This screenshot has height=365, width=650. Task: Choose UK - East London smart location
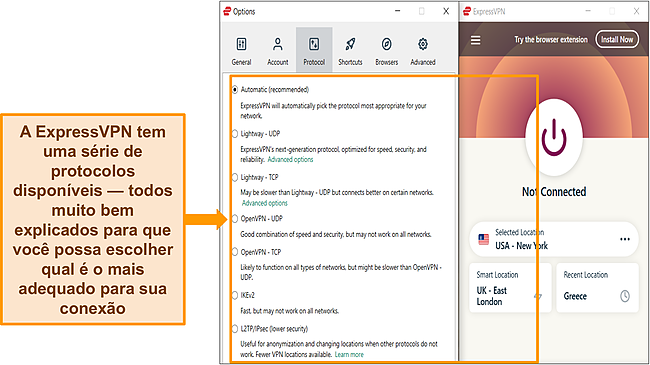tap(510, 288)
